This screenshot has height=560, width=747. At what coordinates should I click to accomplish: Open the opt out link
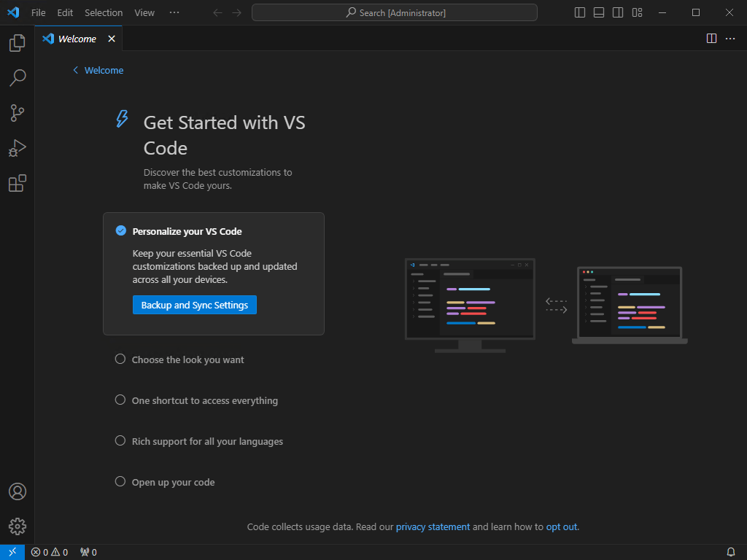(561, 526)
